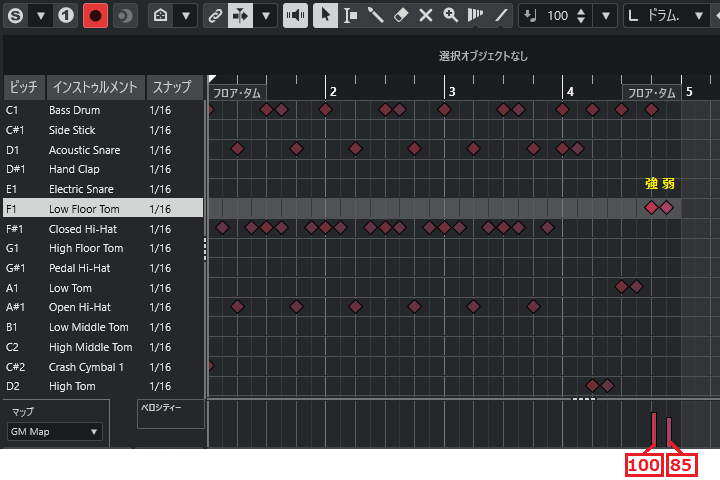The image size is (720, 480).
Task: Select the High Middle Tom row
Action: click(103, 347)
